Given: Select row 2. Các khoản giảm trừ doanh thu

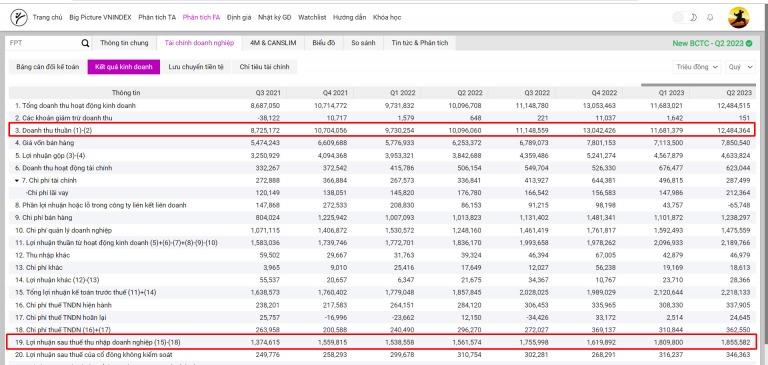Looking at the screenshot, I should (x=382, y=118).
